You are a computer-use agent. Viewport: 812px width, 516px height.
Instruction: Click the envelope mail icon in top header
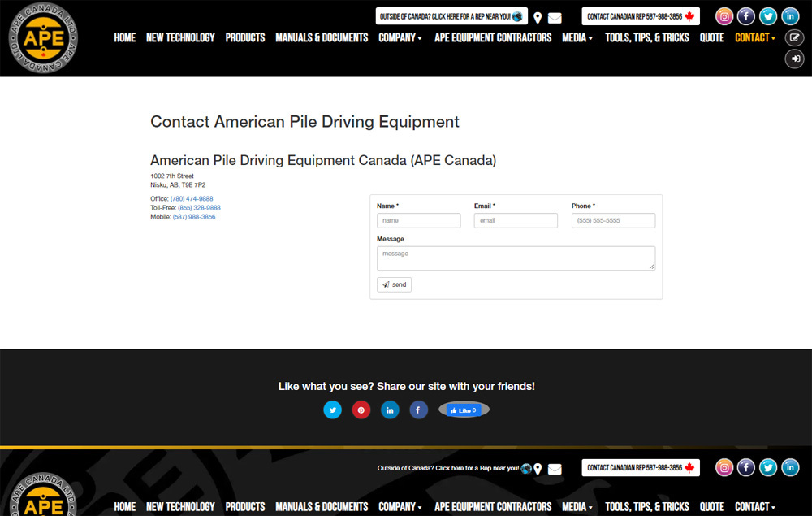tap(555, 18)
